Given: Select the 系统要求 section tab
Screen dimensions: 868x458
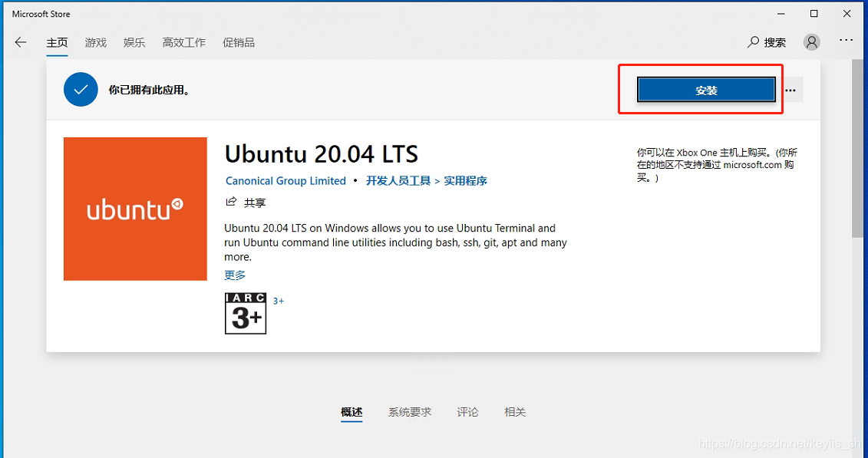Looking at the screenshot, I should pyautogui.click(x=410, y=412).
